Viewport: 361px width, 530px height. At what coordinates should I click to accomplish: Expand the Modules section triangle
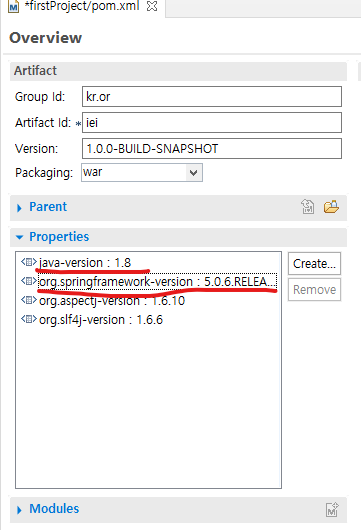pyautogui.click(x=19, y=510)
